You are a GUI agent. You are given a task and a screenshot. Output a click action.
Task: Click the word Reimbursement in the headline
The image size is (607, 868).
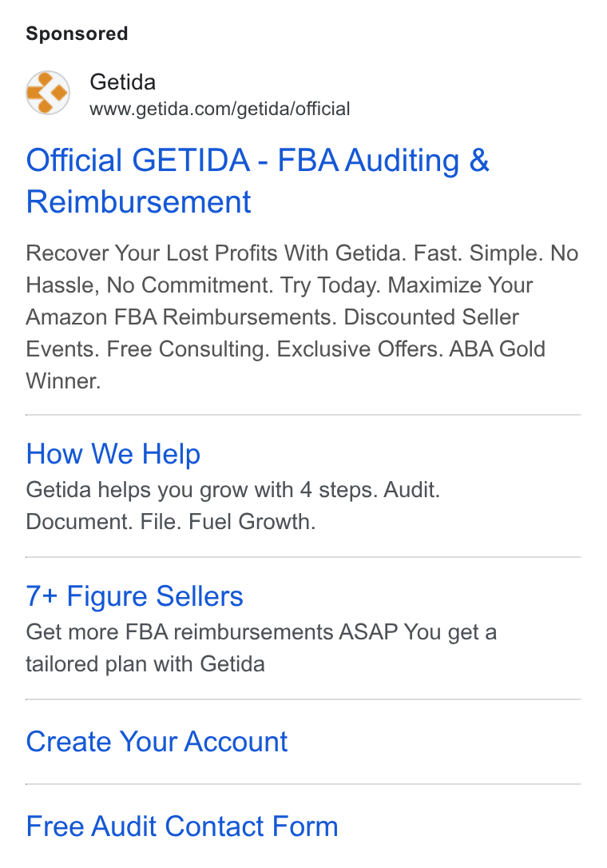pos(138,201)
